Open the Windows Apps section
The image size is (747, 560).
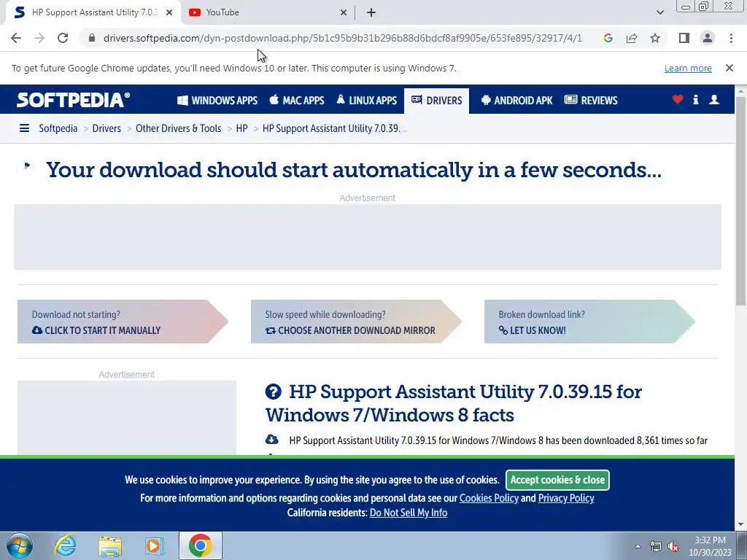coord(217,101)
